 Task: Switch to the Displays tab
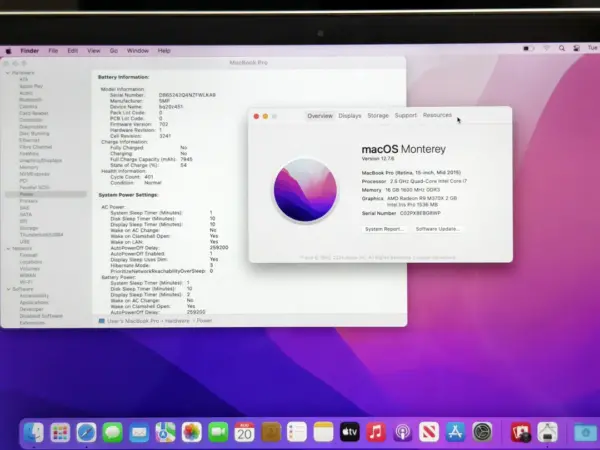pyautogui.click(x=350, y=116)
